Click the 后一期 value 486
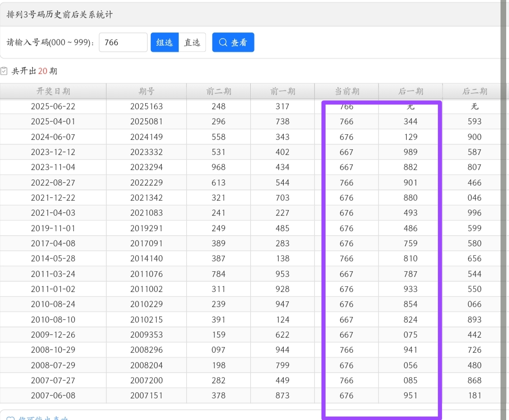This screenshot has height=420, width=509. [x=410, y=228]
